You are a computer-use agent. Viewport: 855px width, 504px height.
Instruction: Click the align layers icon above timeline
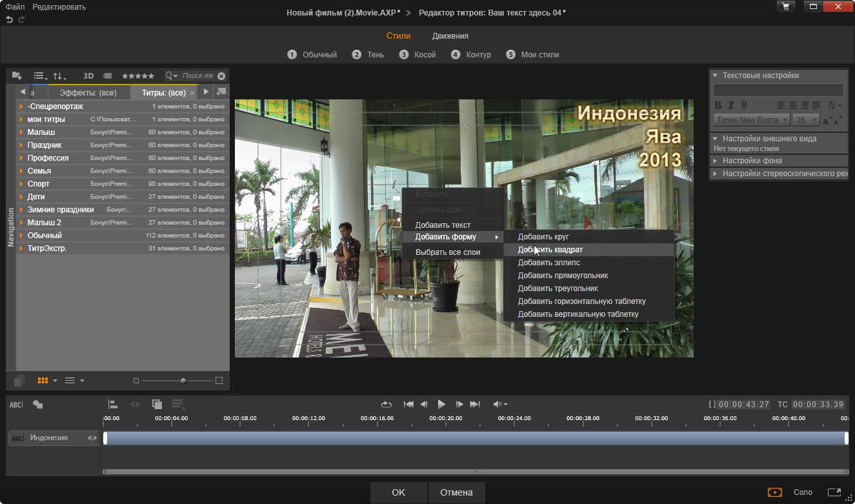[x=113, y=405]
